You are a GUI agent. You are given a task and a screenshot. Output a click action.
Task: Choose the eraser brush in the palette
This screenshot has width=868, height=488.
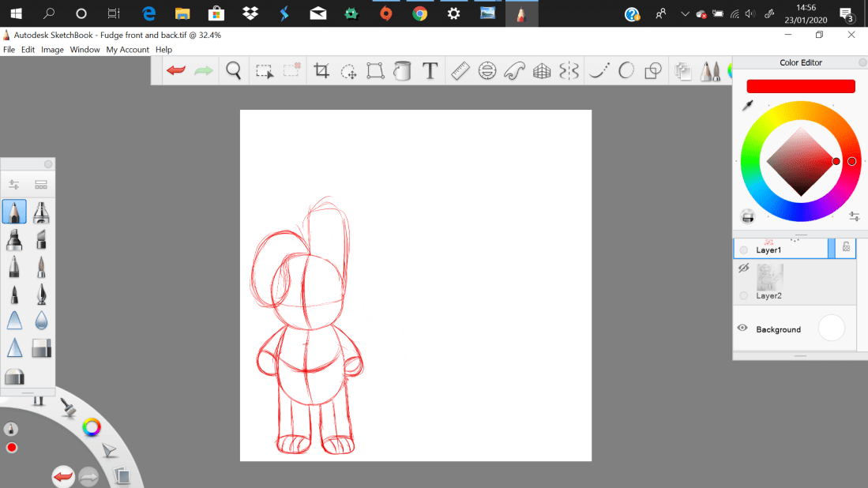pyautogui.click(x=41, y=347)
